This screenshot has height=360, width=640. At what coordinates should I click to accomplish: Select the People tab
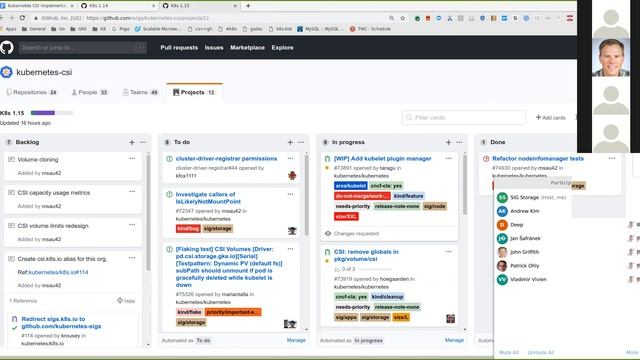tap(90, 92)
